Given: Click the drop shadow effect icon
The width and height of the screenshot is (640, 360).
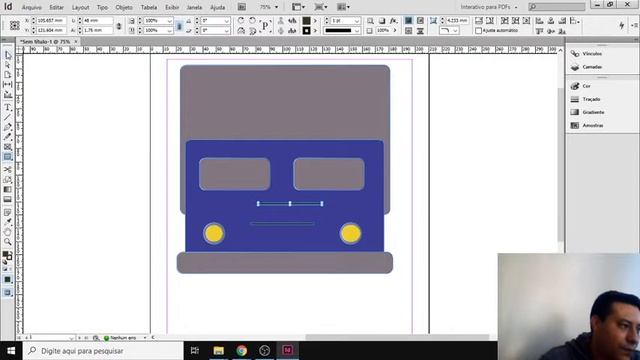Looking at the screenshot, I should tap(382, 20).
